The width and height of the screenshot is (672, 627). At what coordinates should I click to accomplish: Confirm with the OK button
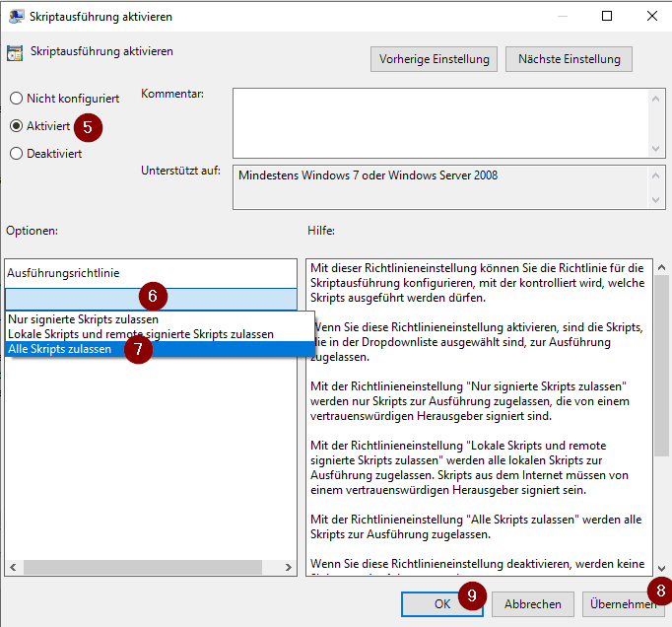pos(442,603)
